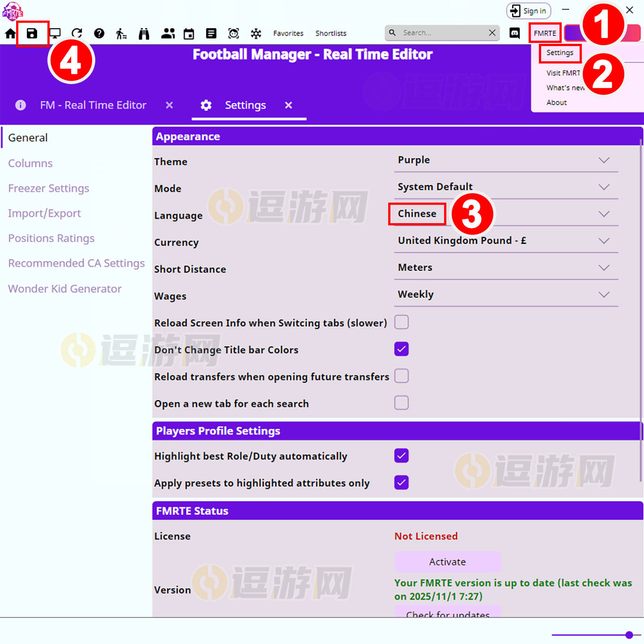Open Recommended CA Settings category
Viewport: 644px width, 644px height.
point(76,263)
